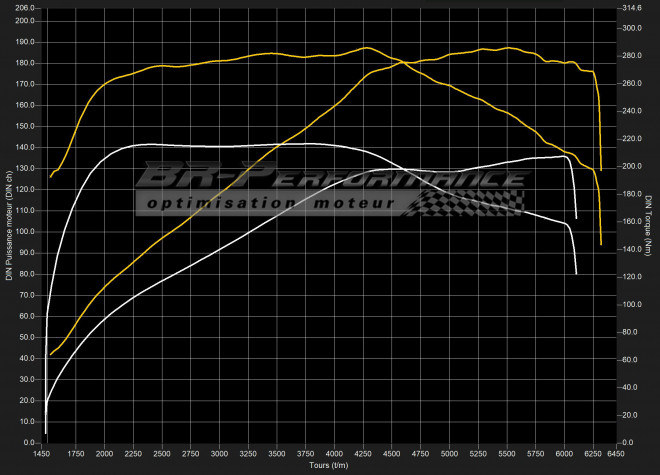Click the 20.0 label on right torque axis
Image resolution: width=660 pixels, height=475 pixels.
coord(631,414)
